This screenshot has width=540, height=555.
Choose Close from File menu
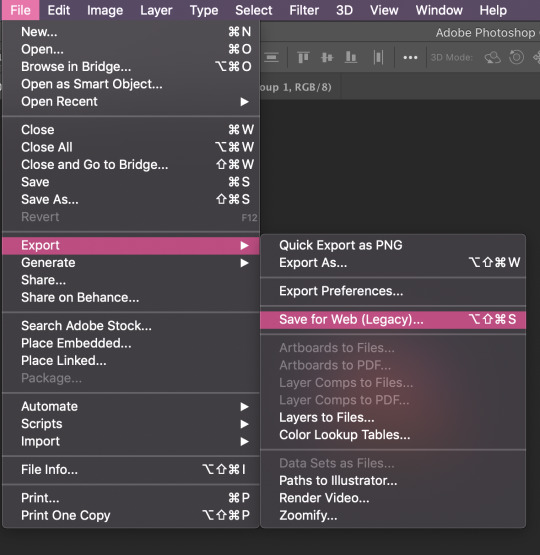131,130
